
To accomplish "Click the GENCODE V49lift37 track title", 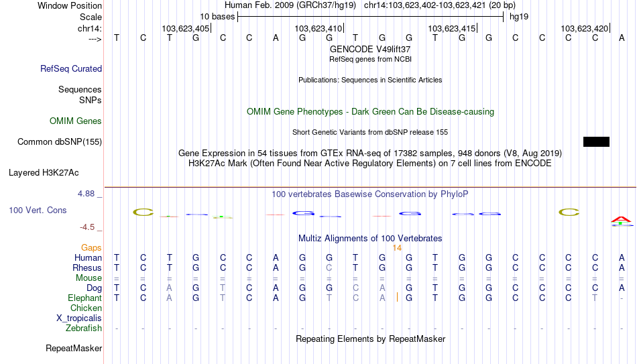I will tap(370, 49).
